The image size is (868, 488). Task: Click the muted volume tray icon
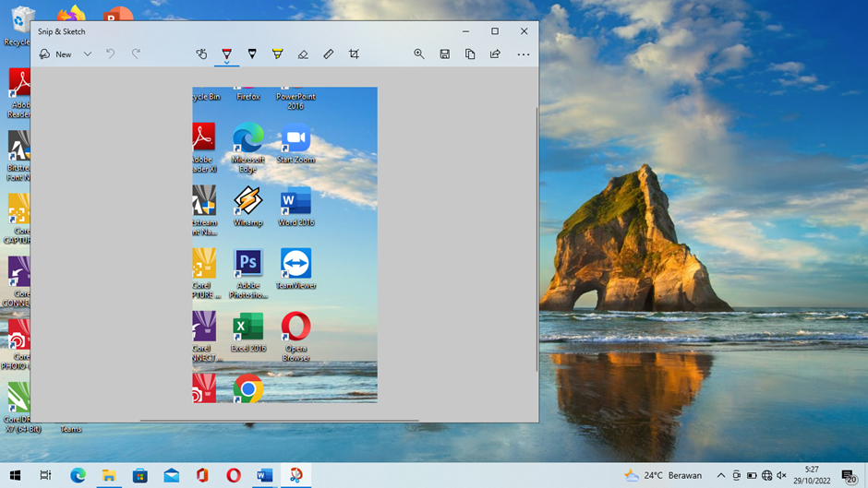coord(781,475)
